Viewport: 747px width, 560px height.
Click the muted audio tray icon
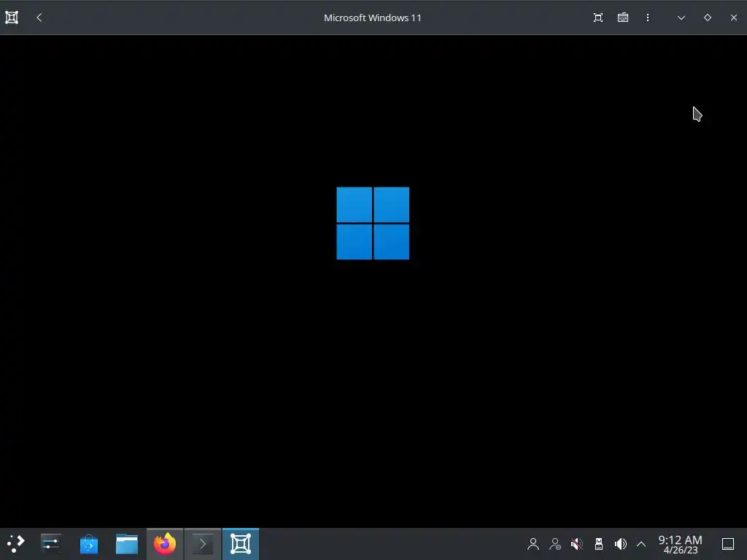pyautogui.click(x=577, y=544)
